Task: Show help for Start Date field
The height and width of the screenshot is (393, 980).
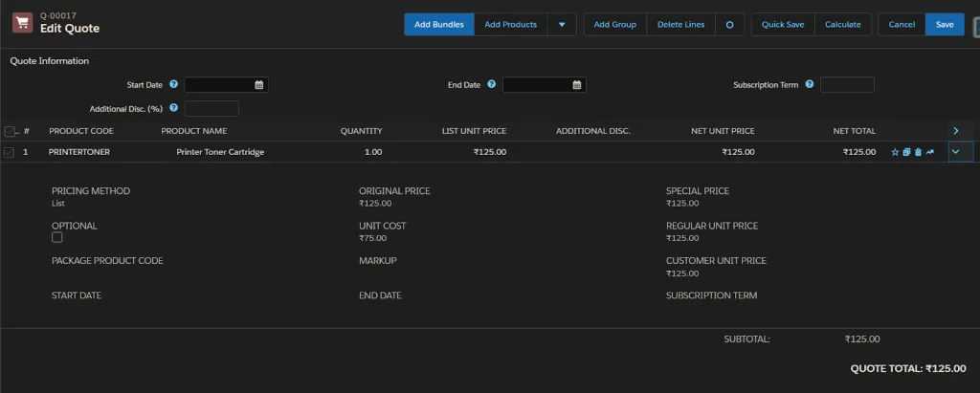Action: (174, 84)
